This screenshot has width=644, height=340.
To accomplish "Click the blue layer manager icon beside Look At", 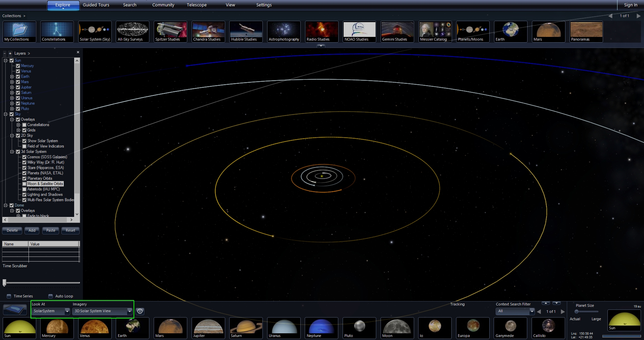I will 15,309.
